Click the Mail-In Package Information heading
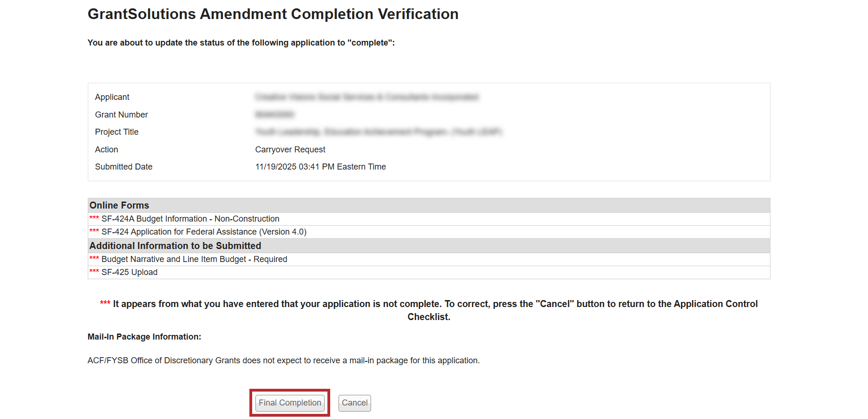This screenshot has width=868, height=419. 144,337
